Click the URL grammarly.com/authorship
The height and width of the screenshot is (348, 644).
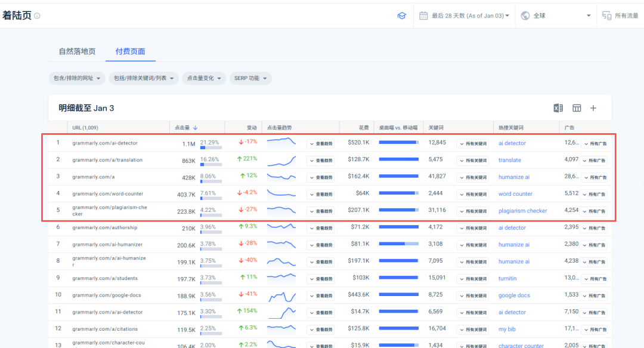(105, 227)
